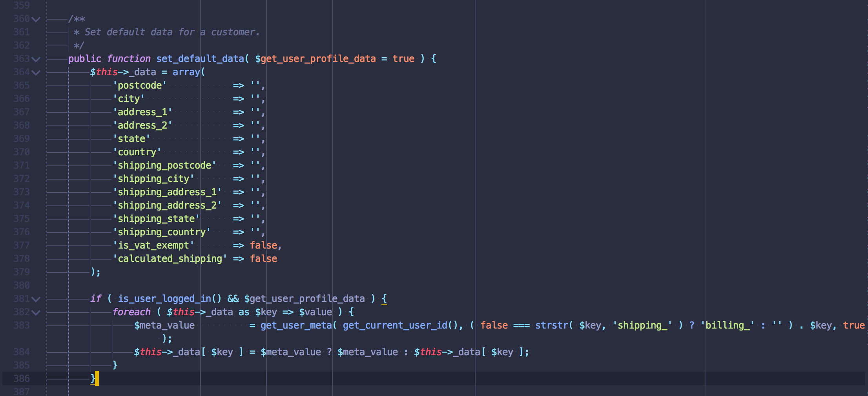Click the closing brace on line 385
The height and width of the screenshot is (396, 868).
coord(115,365)
